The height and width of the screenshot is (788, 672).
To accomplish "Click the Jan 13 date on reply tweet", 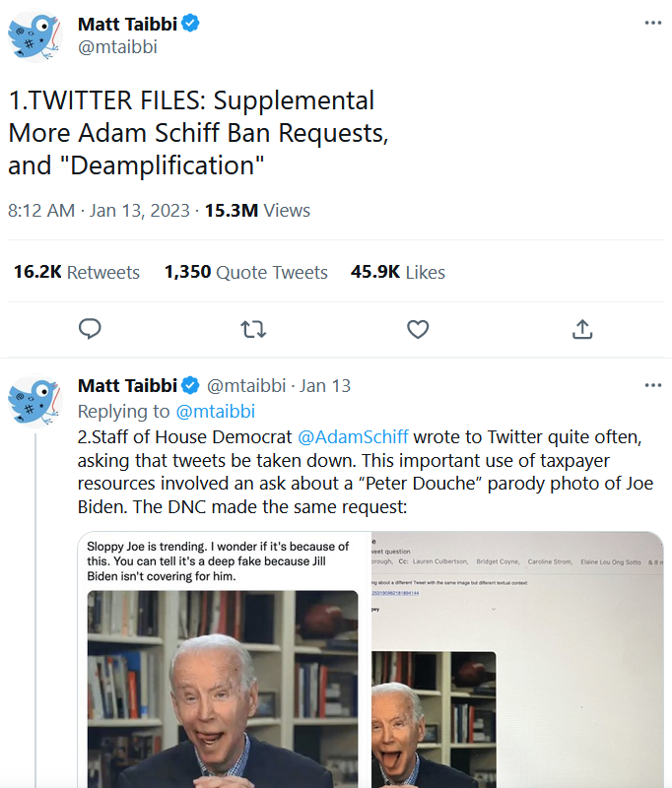I will point(325,385).
